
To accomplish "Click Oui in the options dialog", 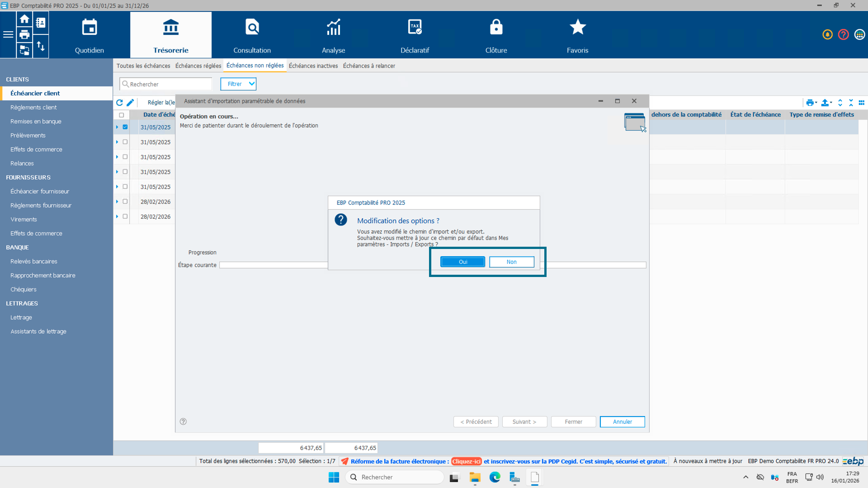I will 462,262.
